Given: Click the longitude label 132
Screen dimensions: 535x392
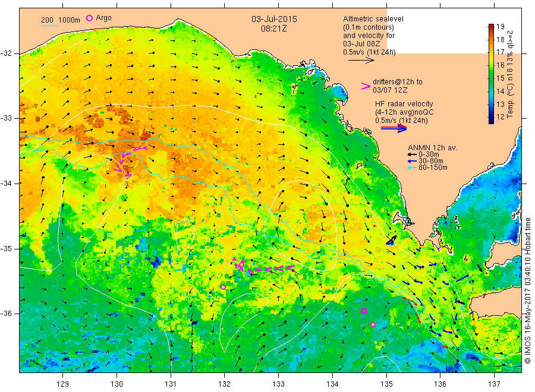Looking at the screenshot, I should (225, 384).
